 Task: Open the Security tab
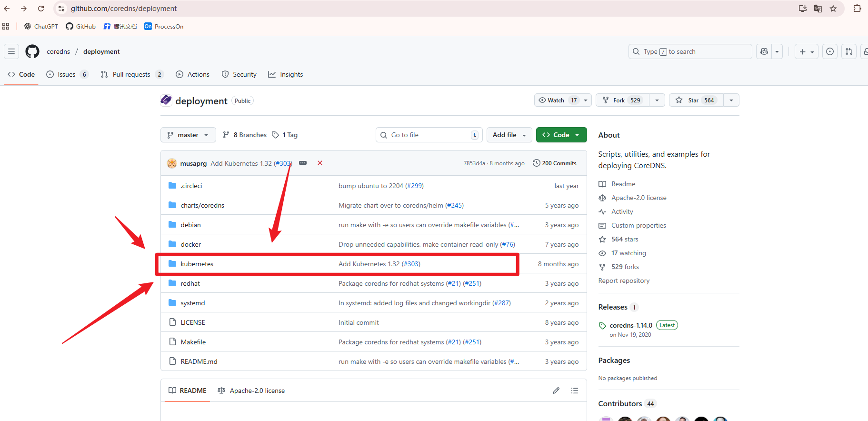(x=239, y=74)
